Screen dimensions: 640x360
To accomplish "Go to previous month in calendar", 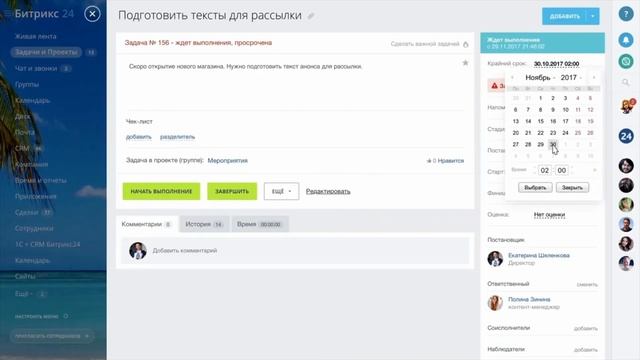I will (513, 77).
